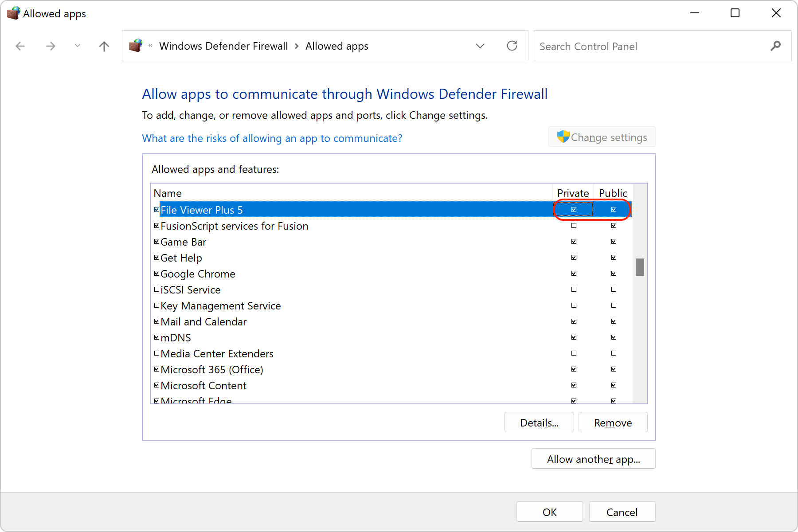Toggle Microsoft 365 (Office) name checkbox

(x=156, y=369)
